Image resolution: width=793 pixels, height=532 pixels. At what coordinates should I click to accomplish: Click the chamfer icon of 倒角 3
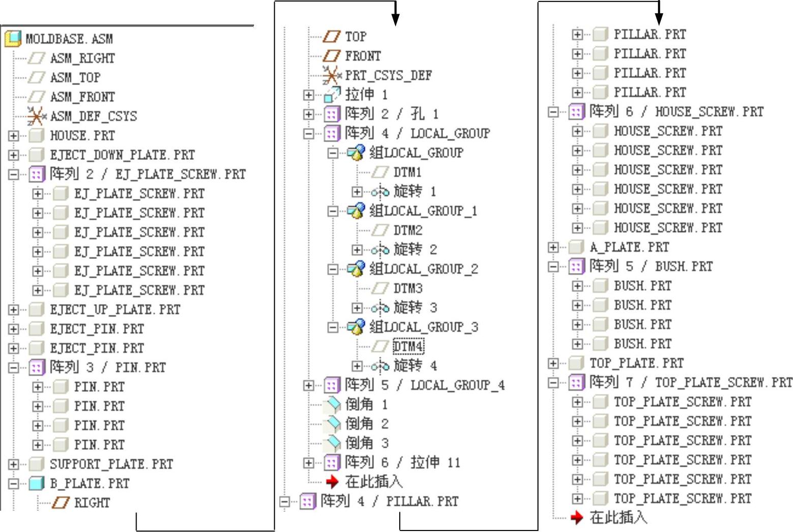click(332, 443)
